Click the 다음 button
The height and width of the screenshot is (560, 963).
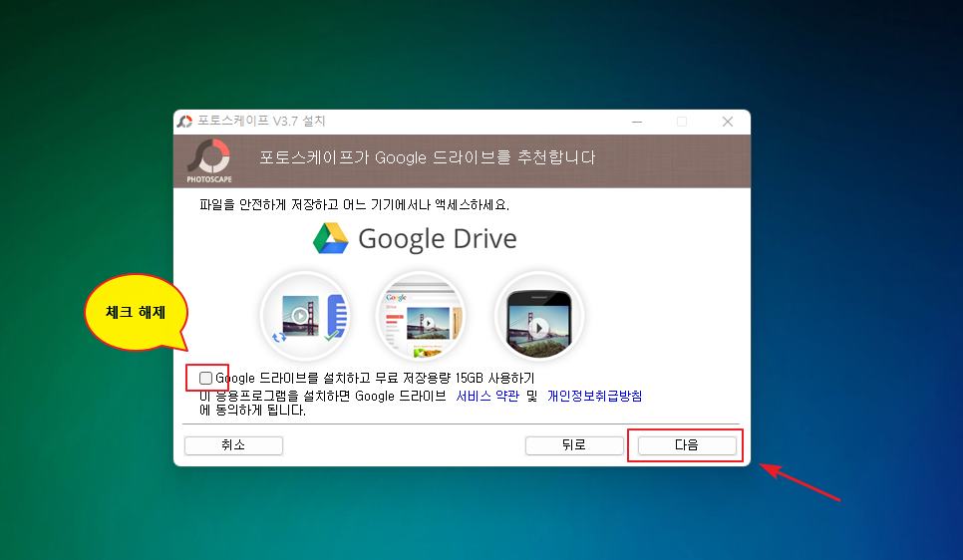tap(687, 445)
